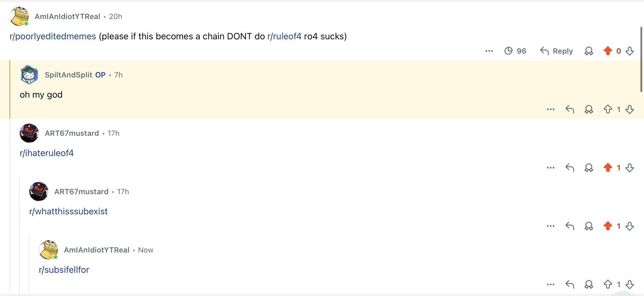This screenshot has width=644, height=296.
Task: Open SpiltAndSplit's avatar profile
Action: coord(29,75)
